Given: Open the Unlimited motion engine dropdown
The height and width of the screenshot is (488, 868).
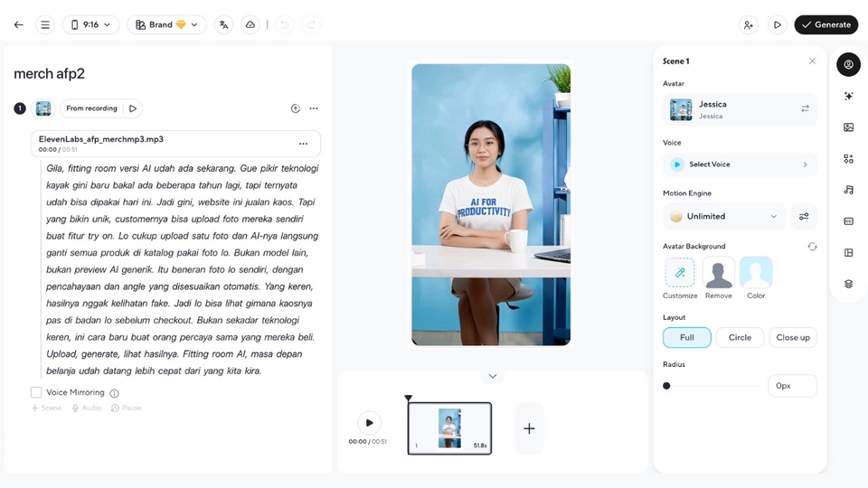Looking at the screenshot, I should tap(723, 217).
